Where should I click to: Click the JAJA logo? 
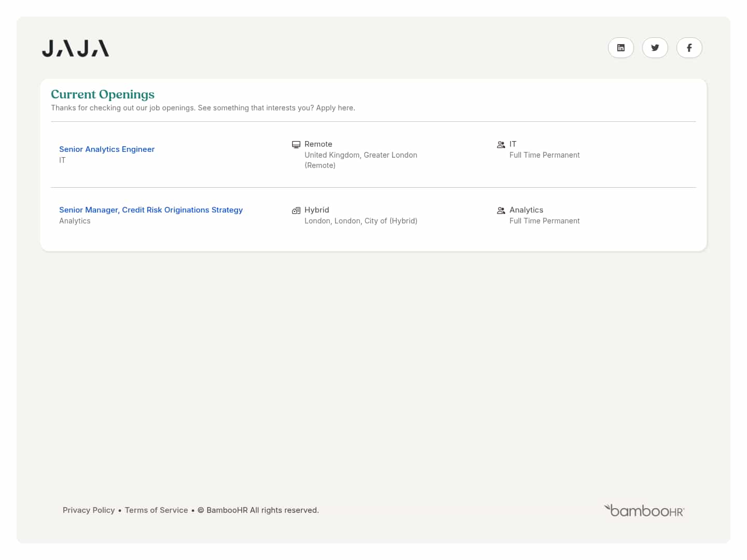(76, 48)
